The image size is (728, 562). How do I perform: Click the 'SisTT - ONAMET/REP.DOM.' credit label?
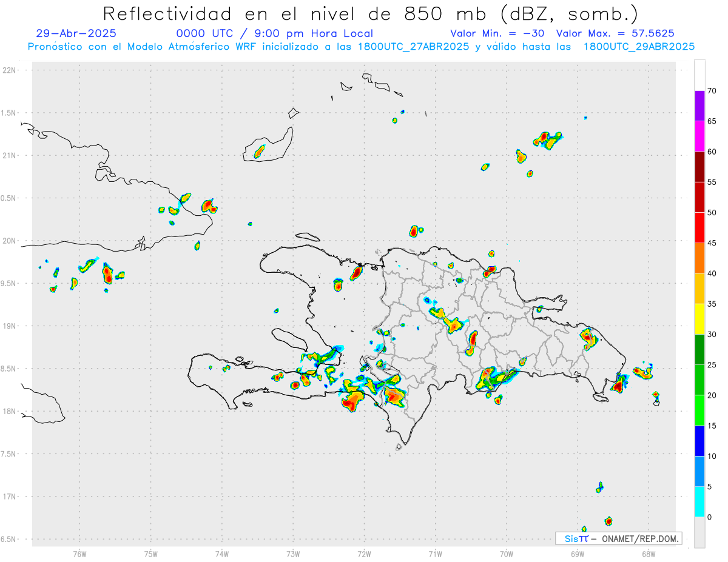coord(619,538)
